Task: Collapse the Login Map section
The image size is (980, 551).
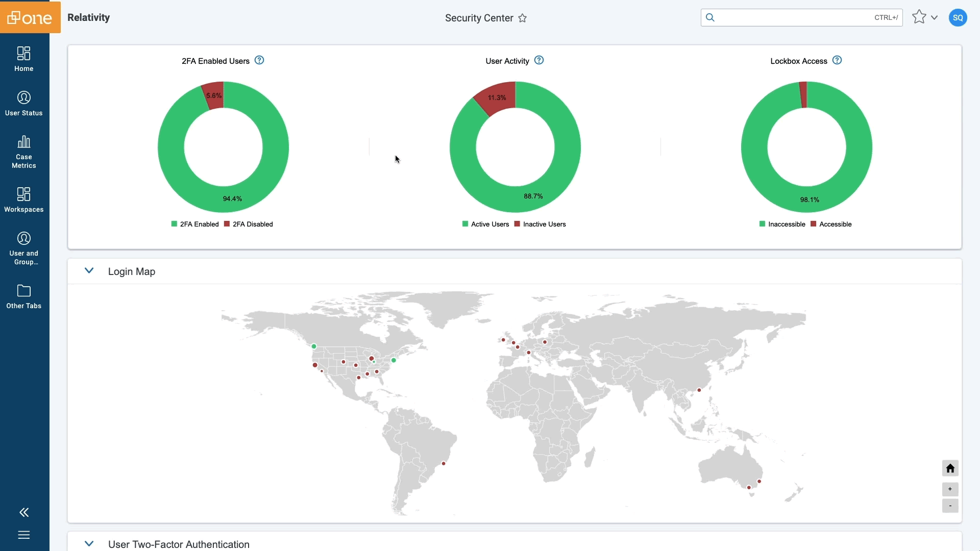Action: click(89, 271)
